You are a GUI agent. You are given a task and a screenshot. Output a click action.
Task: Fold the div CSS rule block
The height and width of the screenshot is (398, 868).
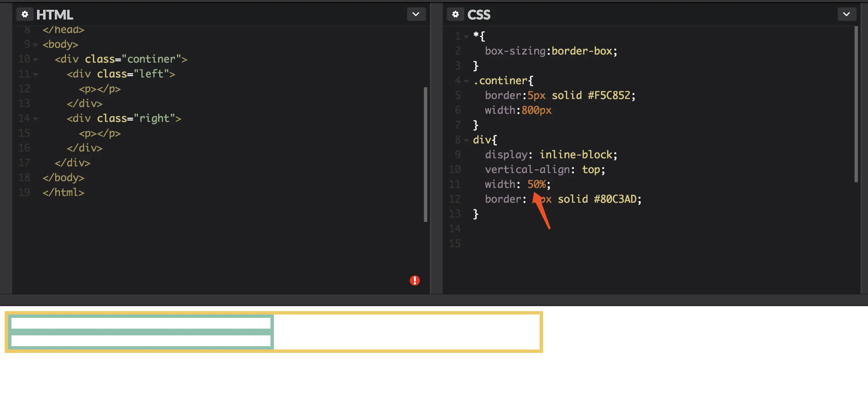point(466,140)
